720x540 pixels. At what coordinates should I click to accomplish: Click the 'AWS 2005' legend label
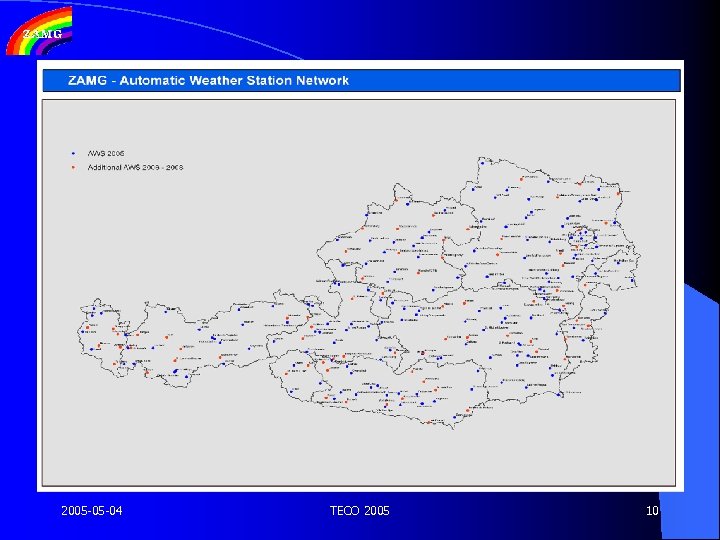(x=106, y=153)
